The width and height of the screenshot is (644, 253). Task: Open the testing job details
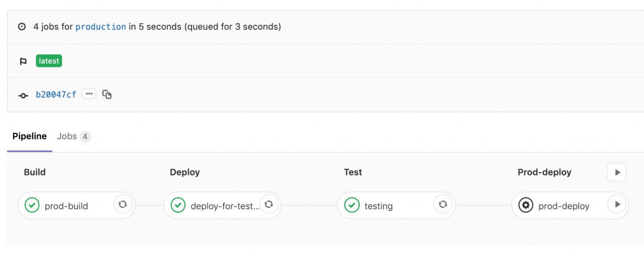[x=379, y=206]
